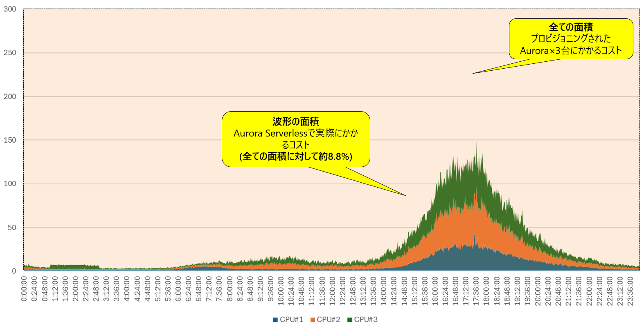Click the x-axis label 18:48:00
644x327 pixels.
tap(507, 291)
